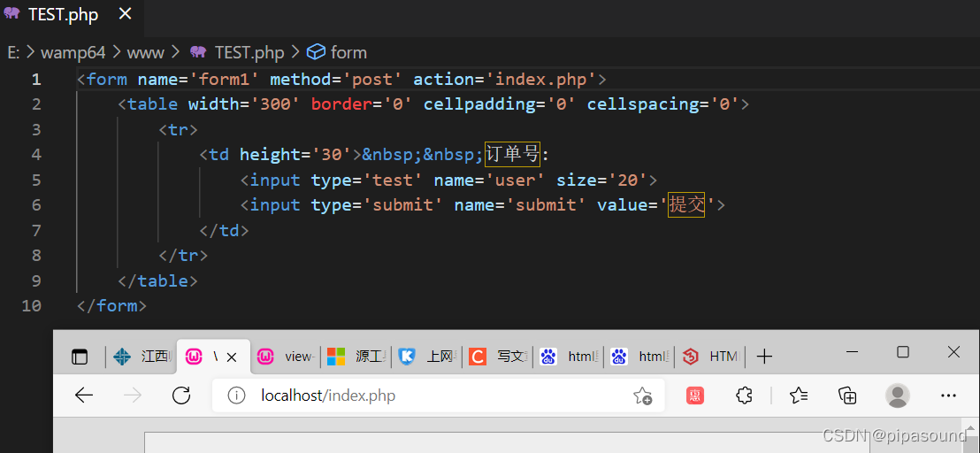
Task: Switch to the 上网 browser tab
Action: pyautogui.click(x=427, y=357)
